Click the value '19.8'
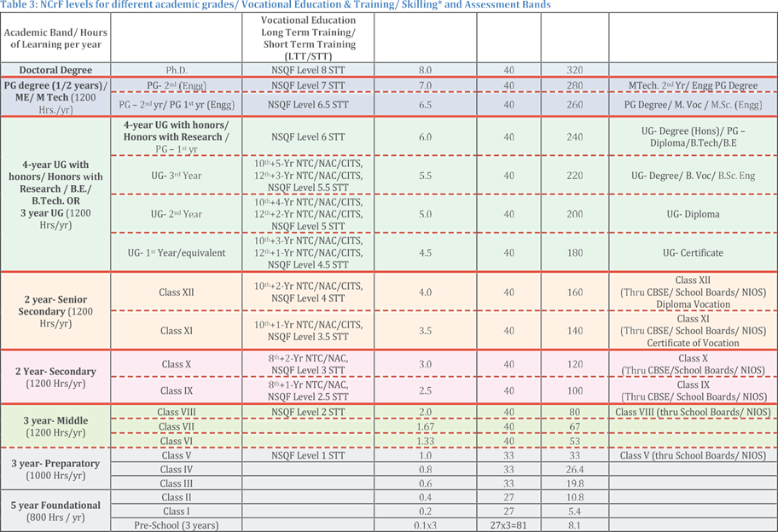The width and height of the screenshot is (778, 532). (x=575, y=483)
